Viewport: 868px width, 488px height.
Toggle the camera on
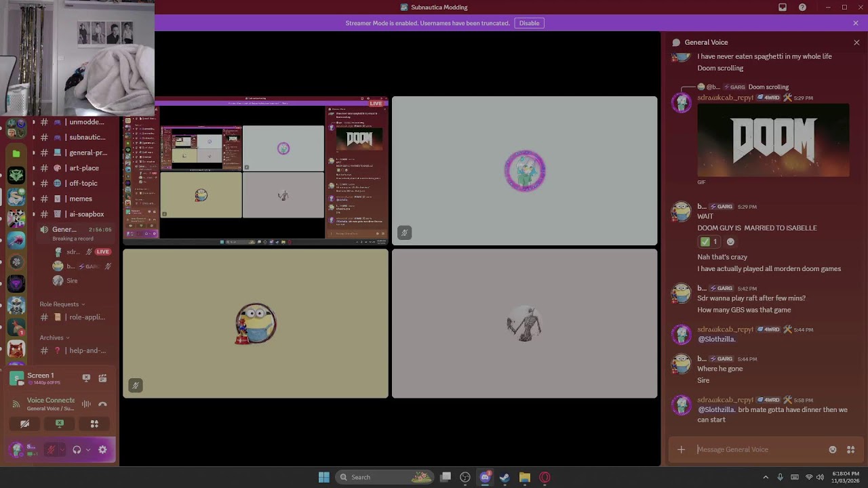[x=25, y=424]
